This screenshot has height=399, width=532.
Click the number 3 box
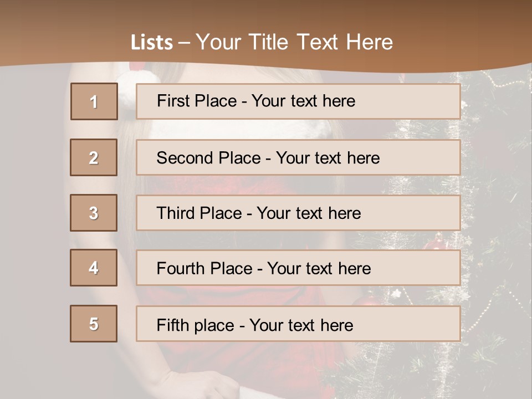pyautogui.click(x=94, y=213)
